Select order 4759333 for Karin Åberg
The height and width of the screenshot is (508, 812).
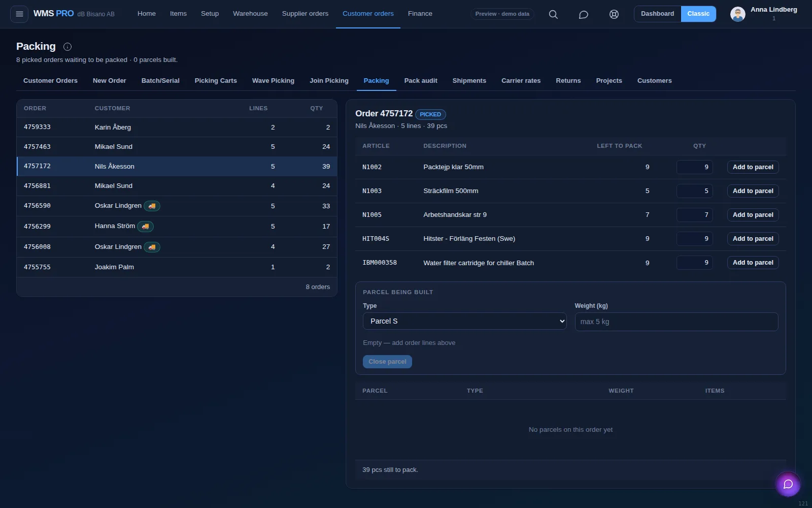(177, 128)
